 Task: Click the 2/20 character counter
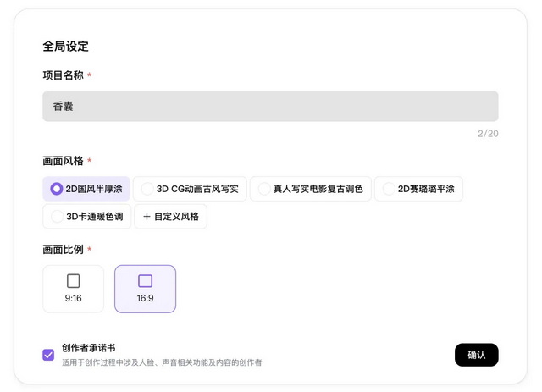[x=488, y=134]
